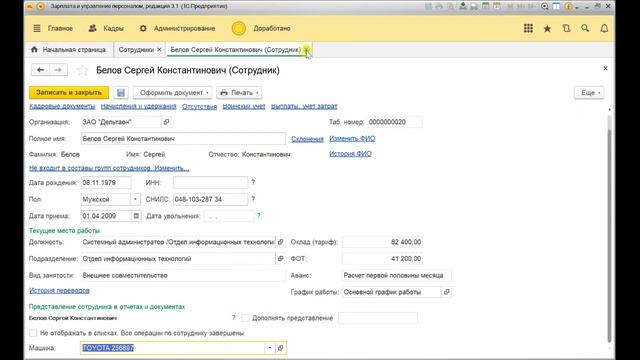Open Должность linked record icon
The width and height of the screenshot is (640, 360).
click(x=280, y=242)
